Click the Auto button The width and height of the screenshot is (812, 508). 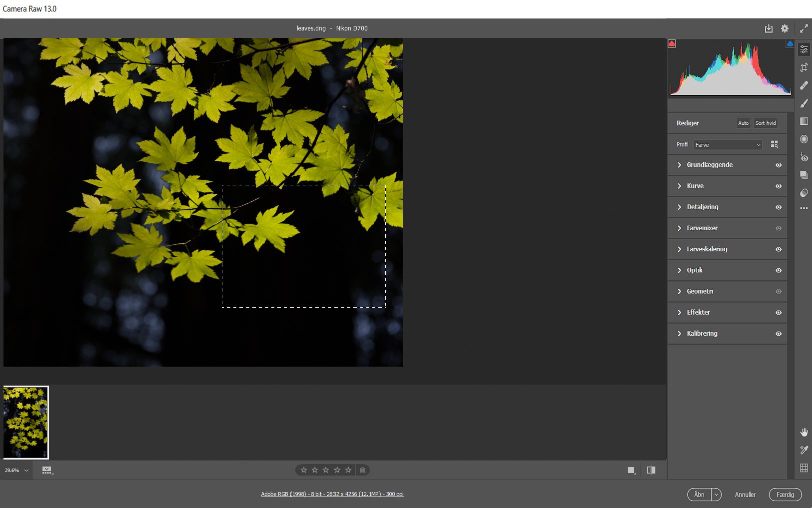743,123
